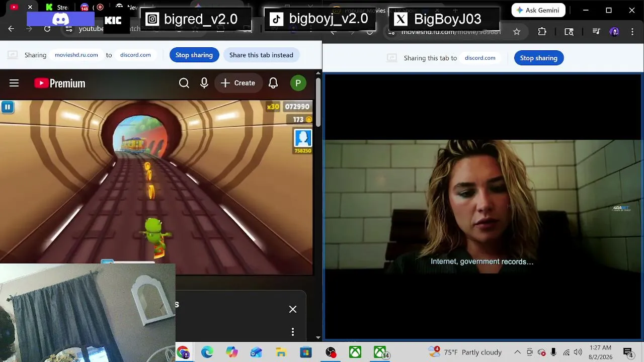
Task: Click the Subway Surfers gameplay video
Action: pyautogui.click(x=156, y=187)
